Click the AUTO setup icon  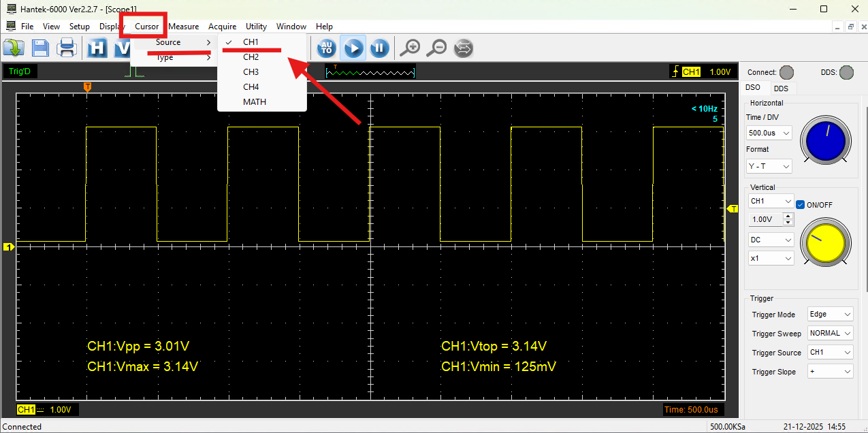point(327,48)
